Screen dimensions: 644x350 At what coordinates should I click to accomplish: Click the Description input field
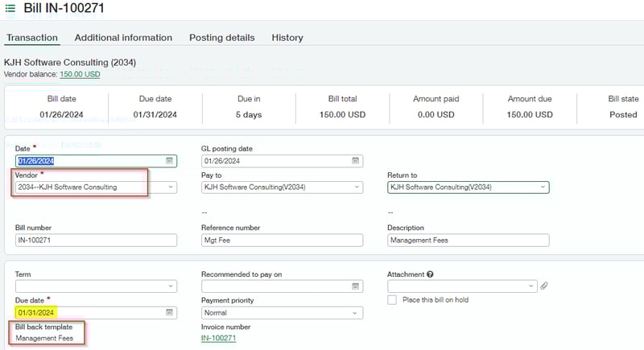(468, 240)
